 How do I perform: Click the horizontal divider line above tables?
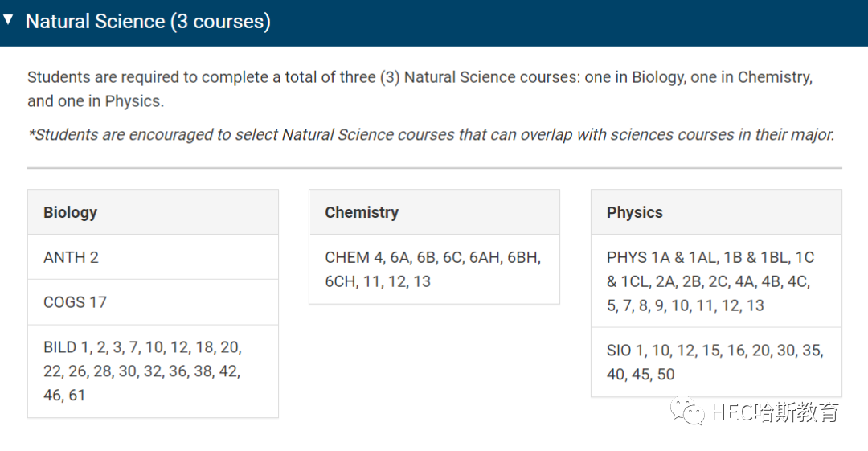tap(435, 167)
